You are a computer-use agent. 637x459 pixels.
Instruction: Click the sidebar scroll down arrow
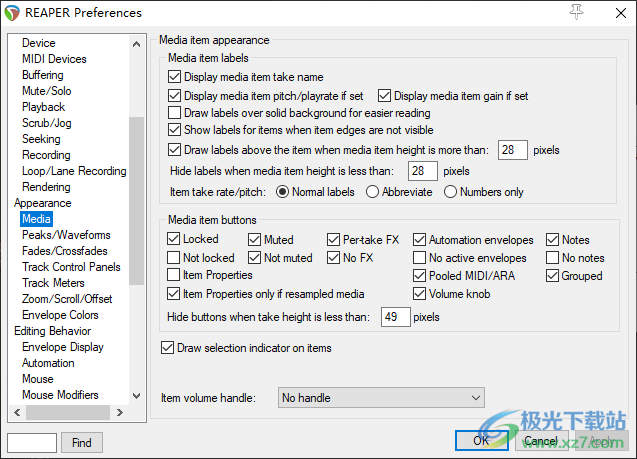(137, 397)
